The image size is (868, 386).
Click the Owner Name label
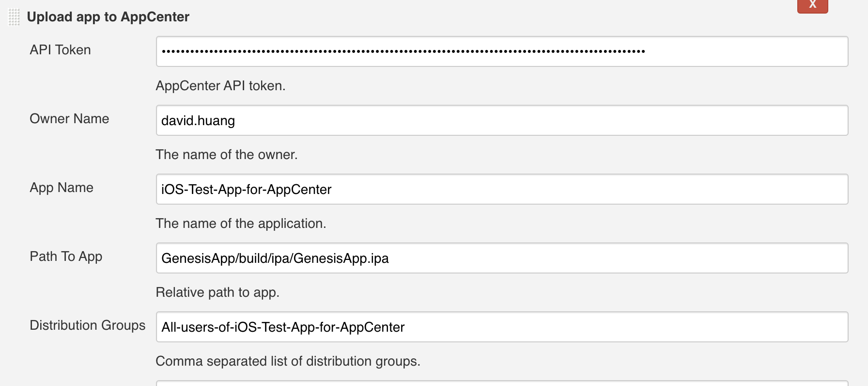pyautogui.click(x=69, y=119)
